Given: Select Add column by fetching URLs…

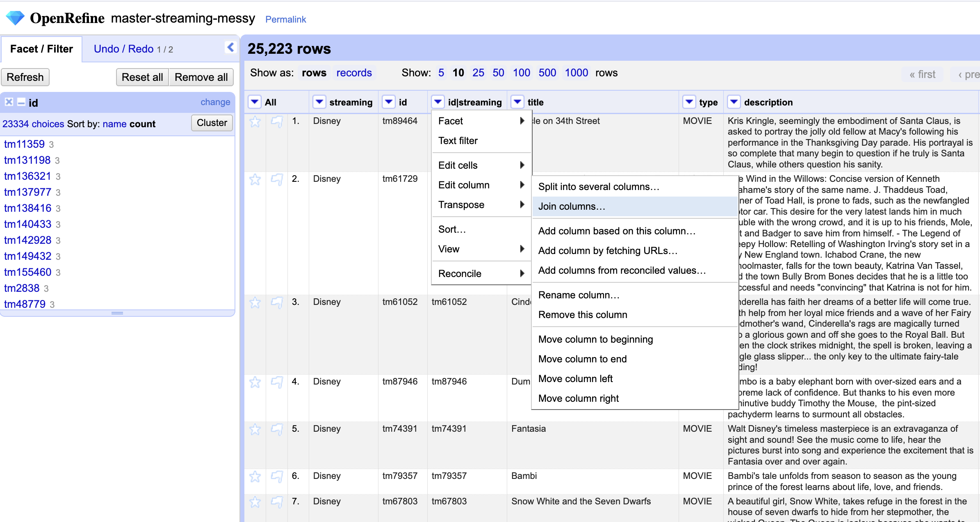Looking at the screenshot, I should coord(634,251).
